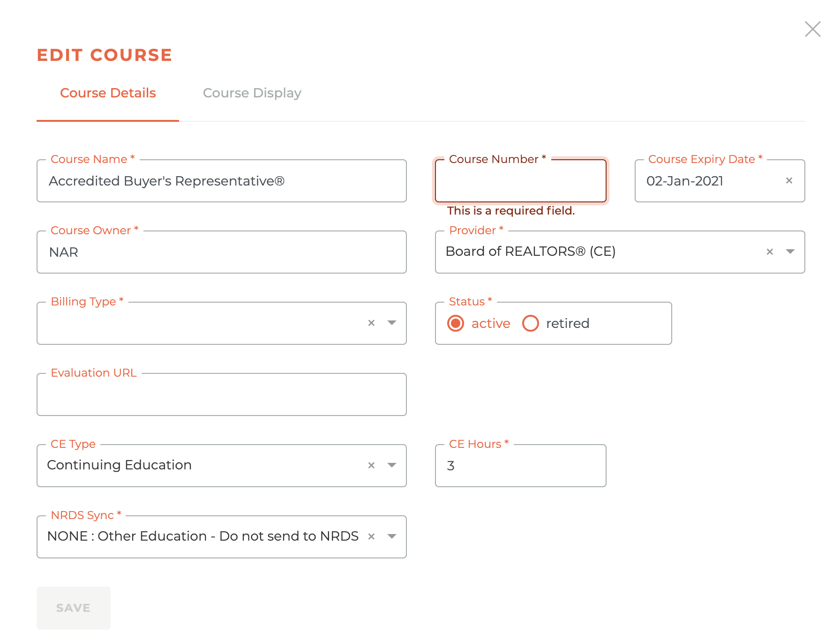Select the retired status radio button
Viewport: 840px width, 639px height.
(531, 323)
